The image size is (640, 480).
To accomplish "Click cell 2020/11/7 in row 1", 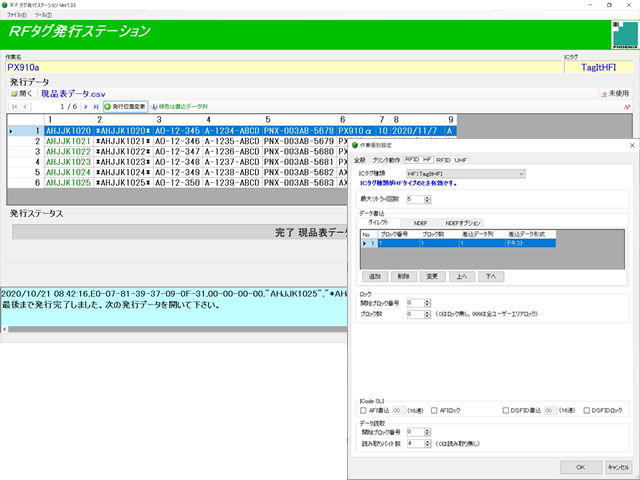I will click(417, 131).
